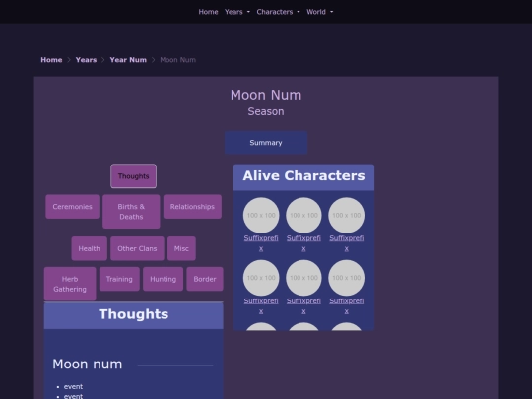The image size is (532, 399).
Task: Open the Home link in top navbar
Action: [x=208, y=12]
